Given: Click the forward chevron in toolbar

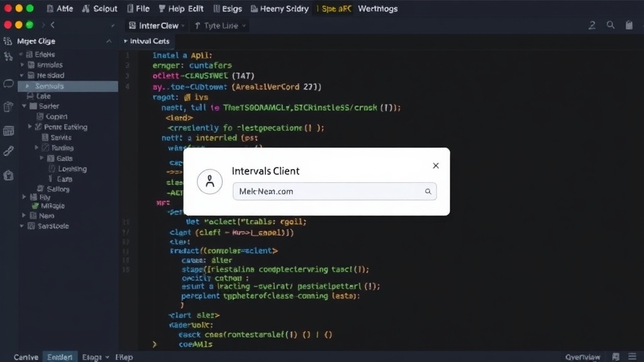Looking at the screenshot, I should 43,25.
